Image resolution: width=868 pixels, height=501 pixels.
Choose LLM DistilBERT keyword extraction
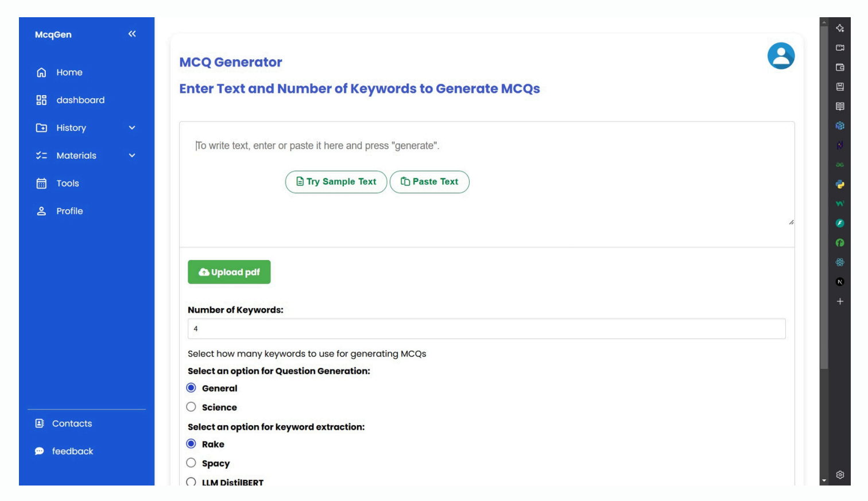tap(191, 481)
